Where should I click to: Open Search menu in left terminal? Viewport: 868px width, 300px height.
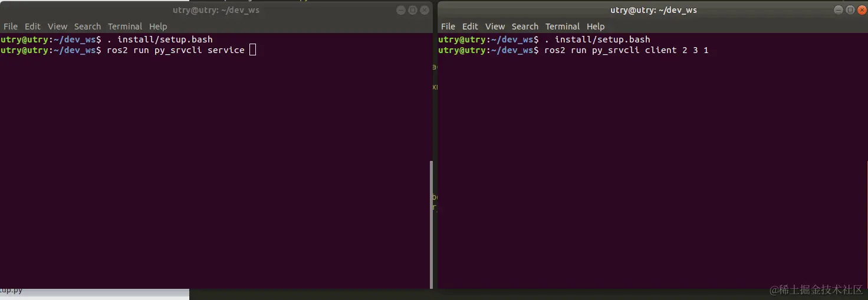87,27
